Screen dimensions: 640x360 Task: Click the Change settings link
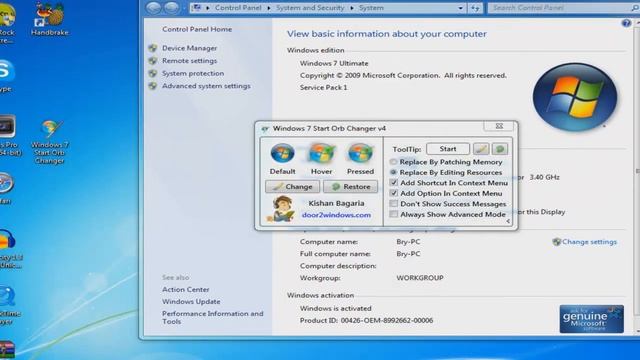pos(589,242)
